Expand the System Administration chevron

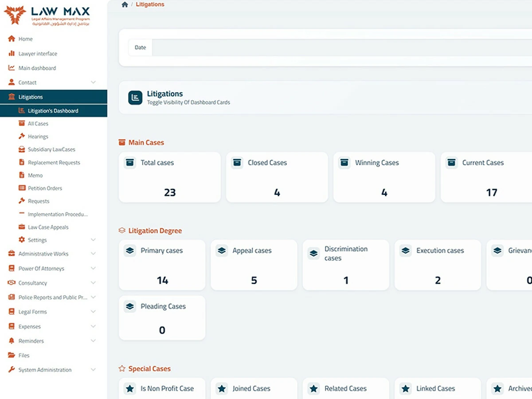click(x=93, y=370)
